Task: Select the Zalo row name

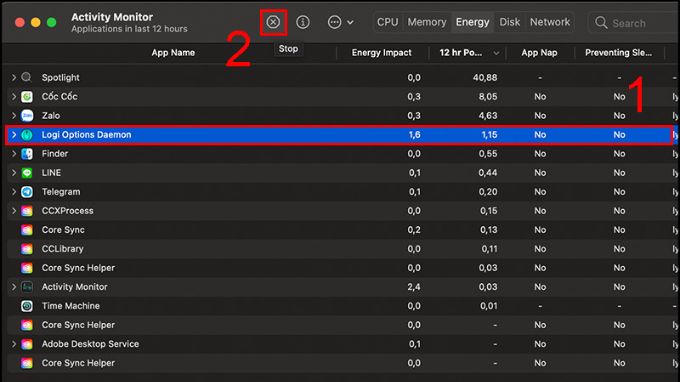Action: click(51, 116)
